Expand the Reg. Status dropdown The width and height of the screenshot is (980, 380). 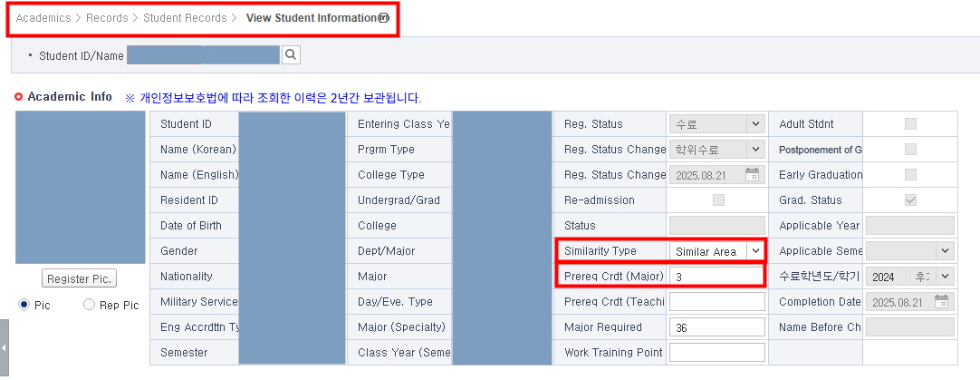point(754,124)
